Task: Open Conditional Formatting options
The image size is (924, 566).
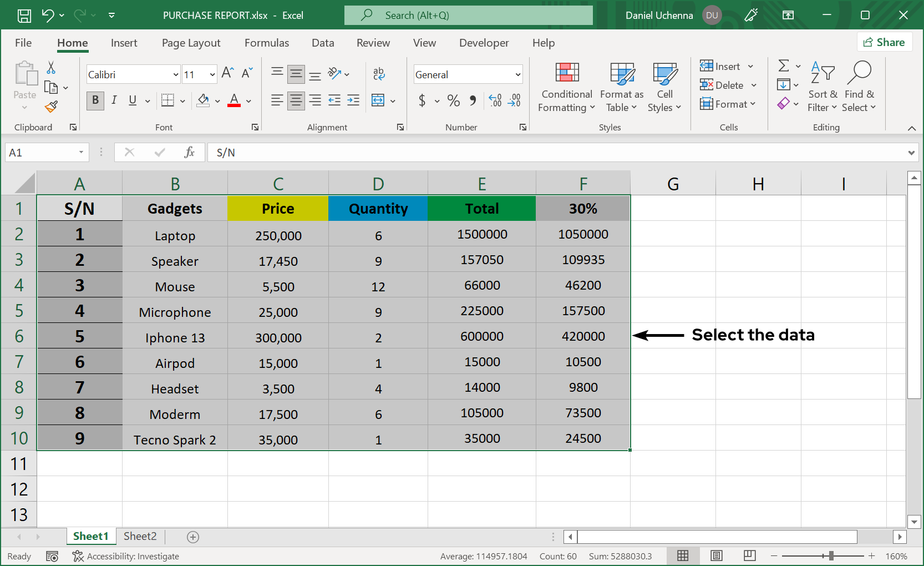Action: [x=566, y=87]
